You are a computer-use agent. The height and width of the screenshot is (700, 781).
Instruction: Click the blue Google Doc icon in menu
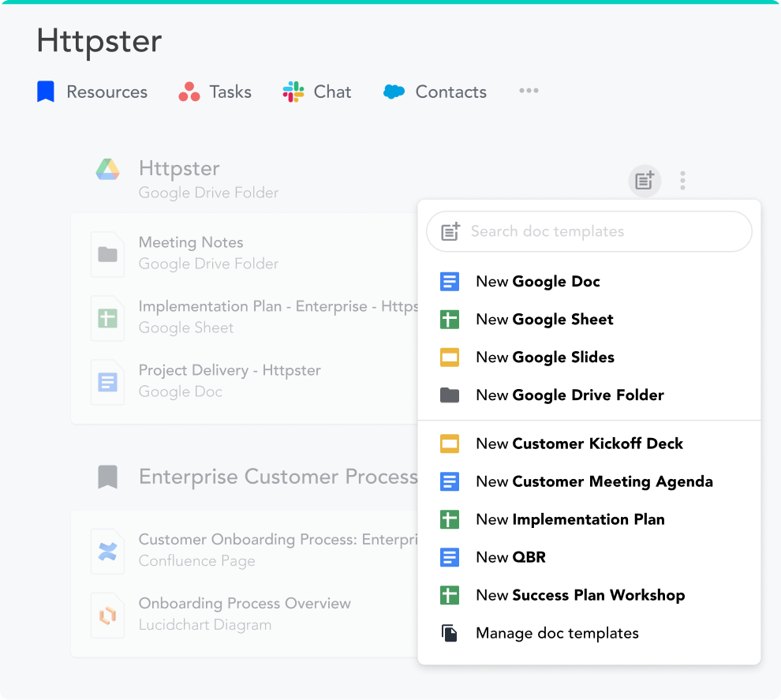click(450, 282)
